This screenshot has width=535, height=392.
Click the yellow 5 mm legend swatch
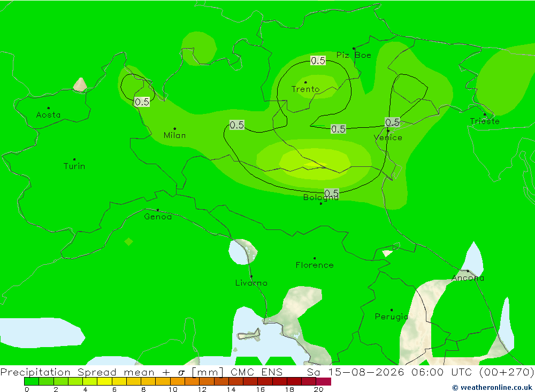pos(105,381)
